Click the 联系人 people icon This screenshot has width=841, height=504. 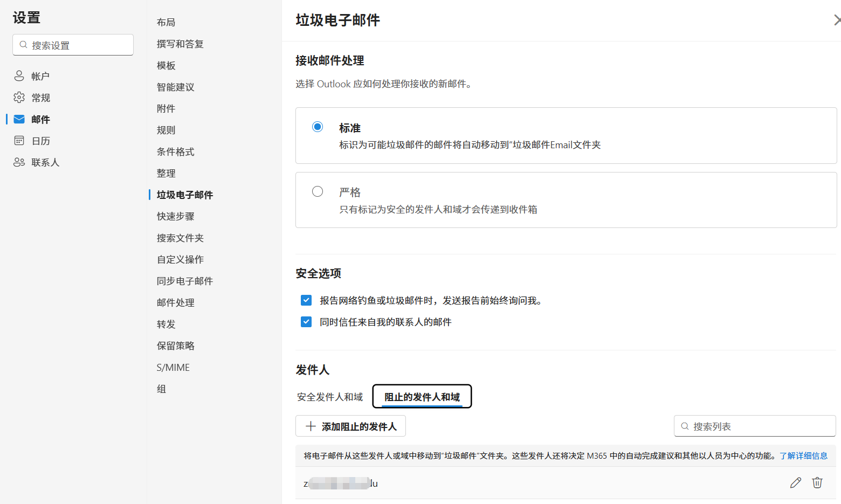point(19,162)
